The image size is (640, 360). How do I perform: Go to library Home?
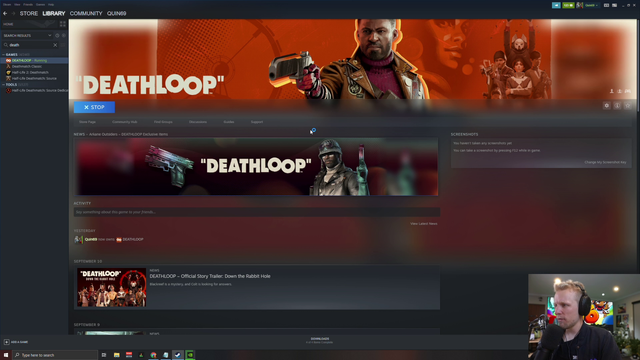tap(8, 24)
